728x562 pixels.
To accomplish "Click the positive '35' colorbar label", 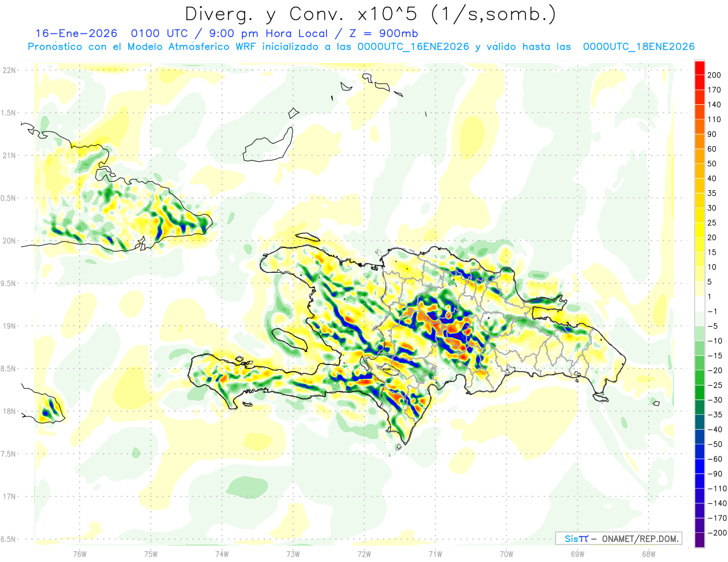I will click(712, 193).
